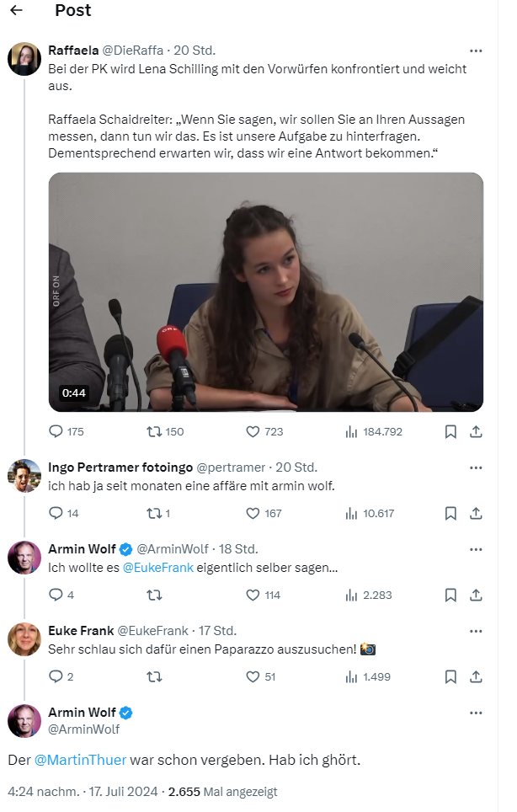The image size is (517, 812).
Task: Open more options on Ingo Pertramer's reply
Action: 476,467
